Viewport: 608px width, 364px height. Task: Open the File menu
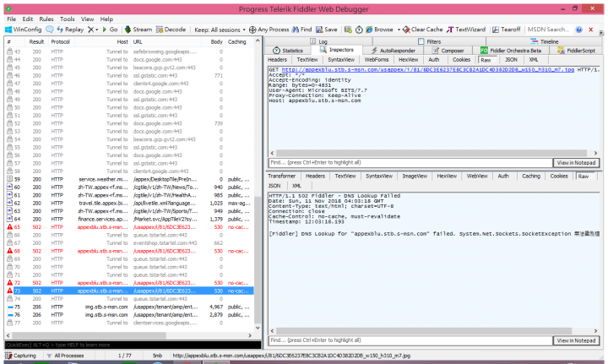click(x=12, y=19)
